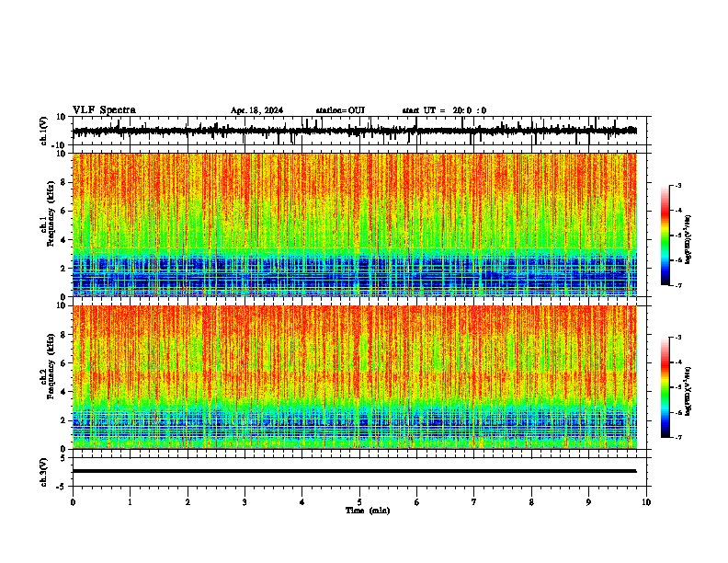Click the ch.1 "Frequency (kHz)" axis label

pyautogui.click(x=51, y=213)
